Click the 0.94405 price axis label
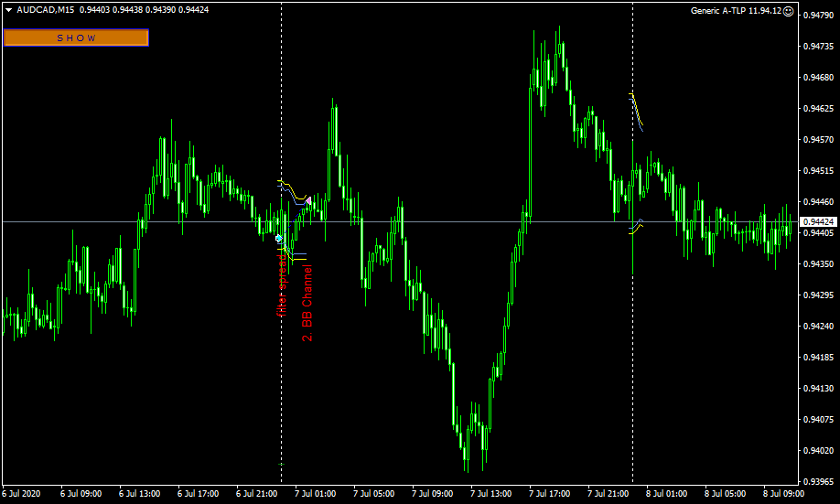This screenshot has width=840, height=504. (x=819, y=232)
